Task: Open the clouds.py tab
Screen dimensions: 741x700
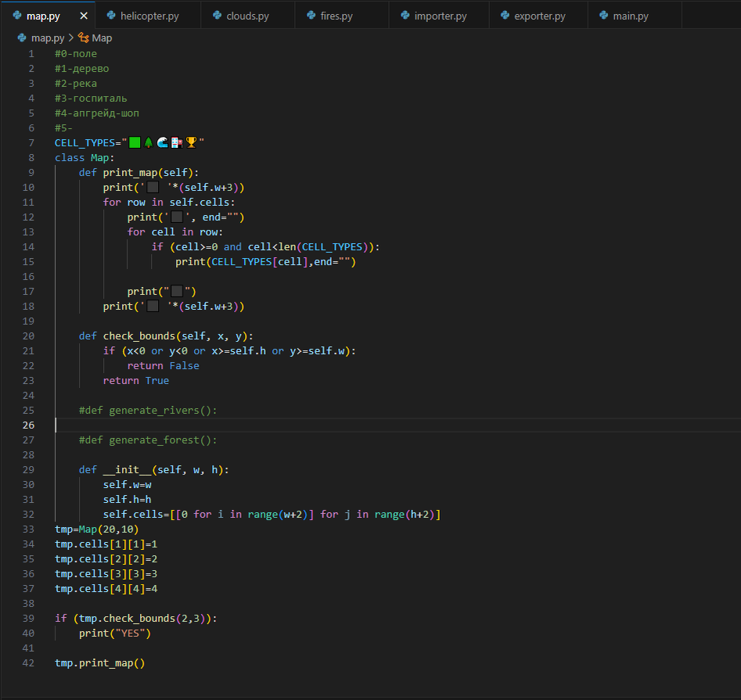Action: (247, 16)
